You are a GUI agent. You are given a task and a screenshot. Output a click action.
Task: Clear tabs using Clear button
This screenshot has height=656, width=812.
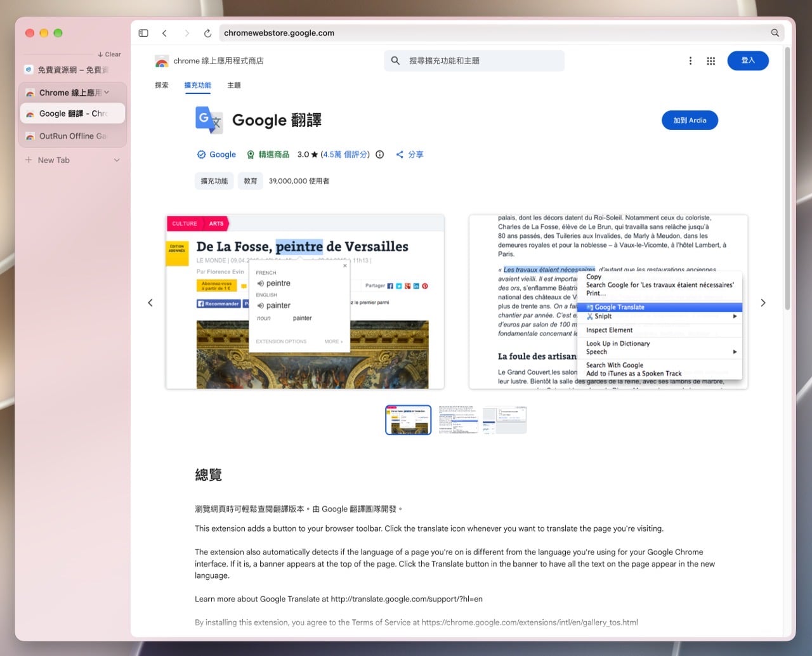109,55
